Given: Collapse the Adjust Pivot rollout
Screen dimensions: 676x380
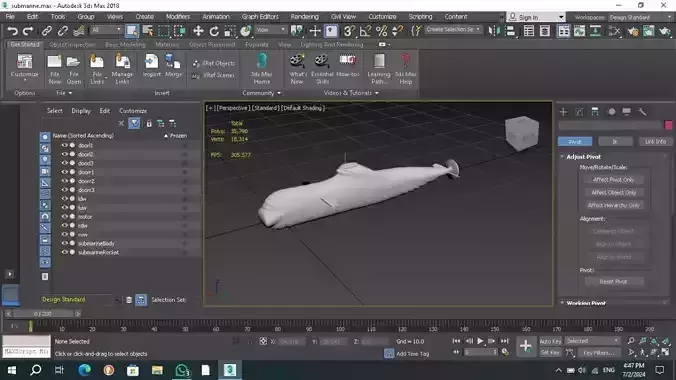Looking at the screenshot, I should pyautogui.click(x=583, y=157).
